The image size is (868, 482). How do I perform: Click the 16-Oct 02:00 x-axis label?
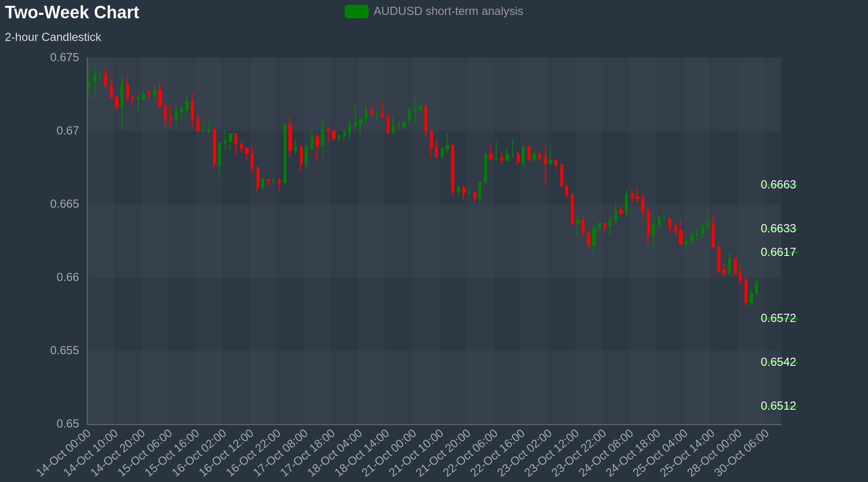tap(200, 453)
